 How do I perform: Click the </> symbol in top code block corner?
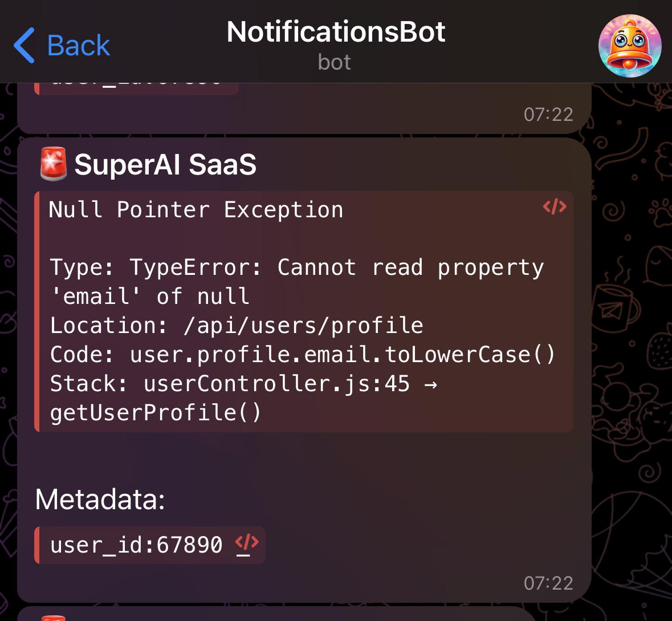tap(555, 207)
